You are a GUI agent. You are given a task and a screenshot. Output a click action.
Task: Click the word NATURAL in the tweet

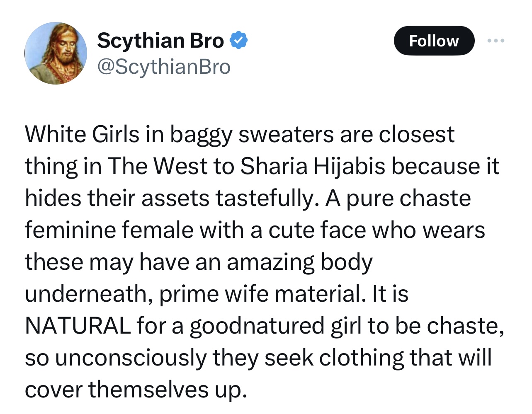tap(78, 326)
